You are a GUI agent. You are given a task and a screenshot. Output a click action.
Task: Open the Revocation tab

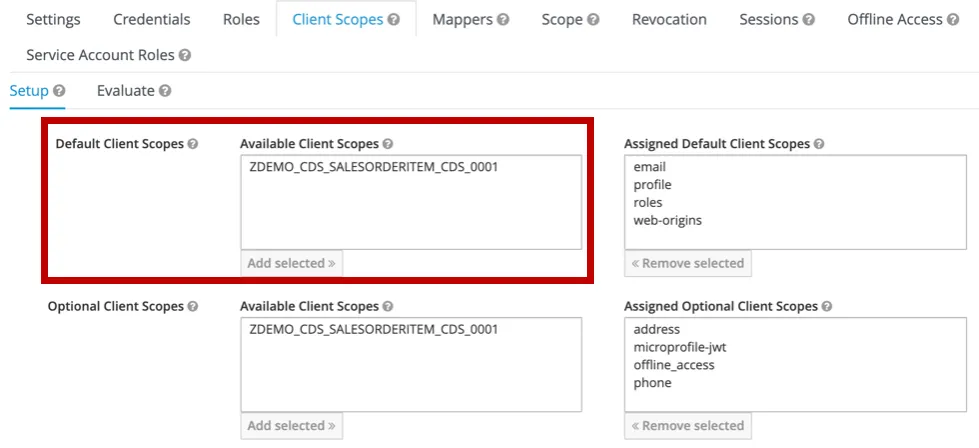coord(669,20)
